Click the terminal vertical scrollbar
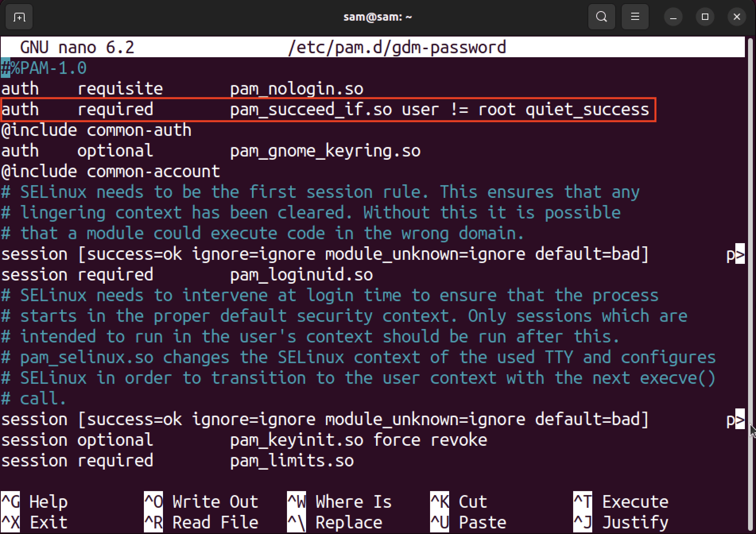 point(750,238)
